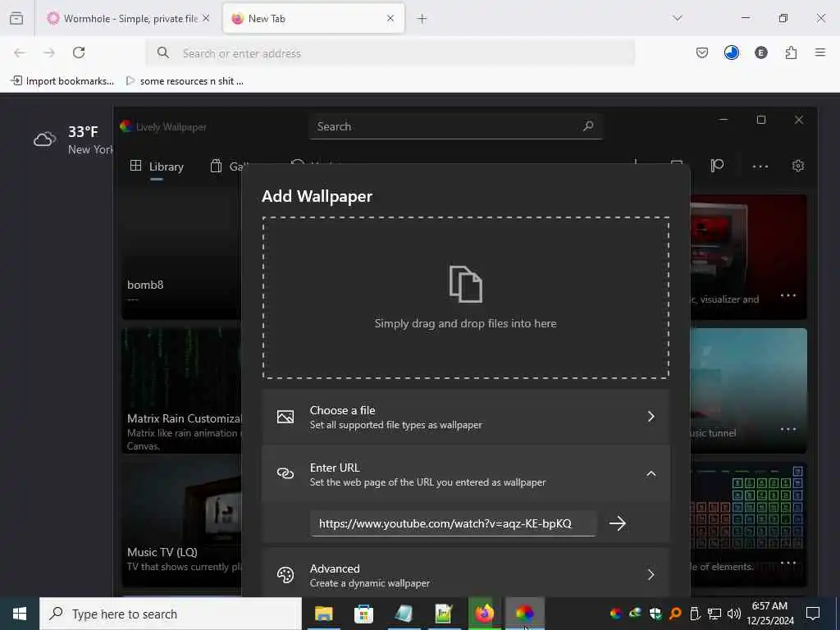Open Lively Wallpaper settings gear
Image resolution: width=840 pixels, height=630 pixels.
pos(797,166)
